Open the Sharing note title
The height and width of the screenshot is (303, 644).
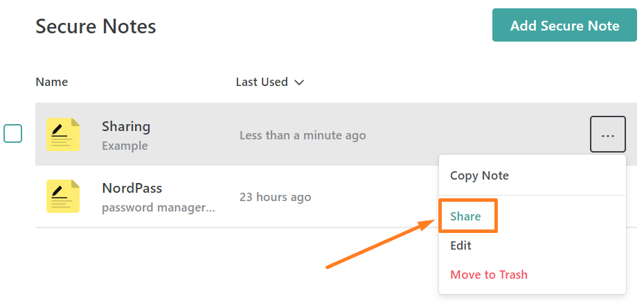click(126, 126)
